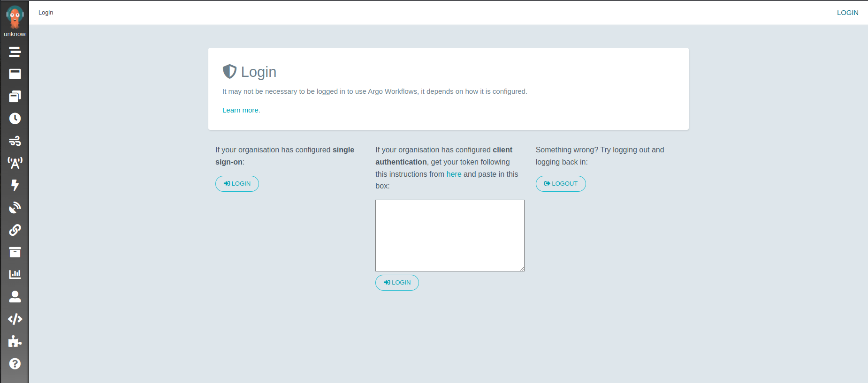Click the shield icon beside Login heading
868x383 pixels.
tap(229, 71)
